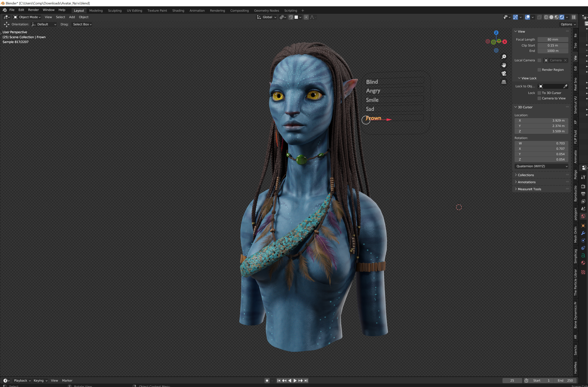
Task: Click the current frame 25 field
Action: tap(512, 381)
